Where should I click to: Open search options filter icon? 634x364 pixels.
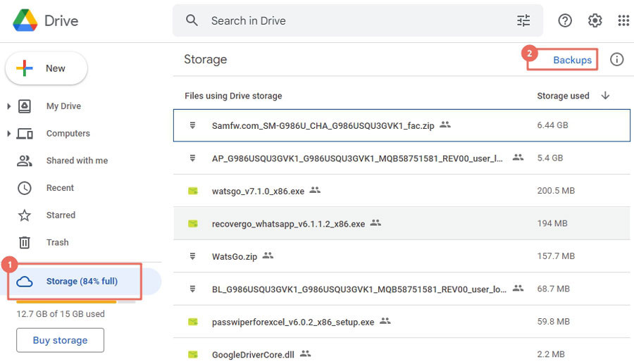[x=523, y=20]
